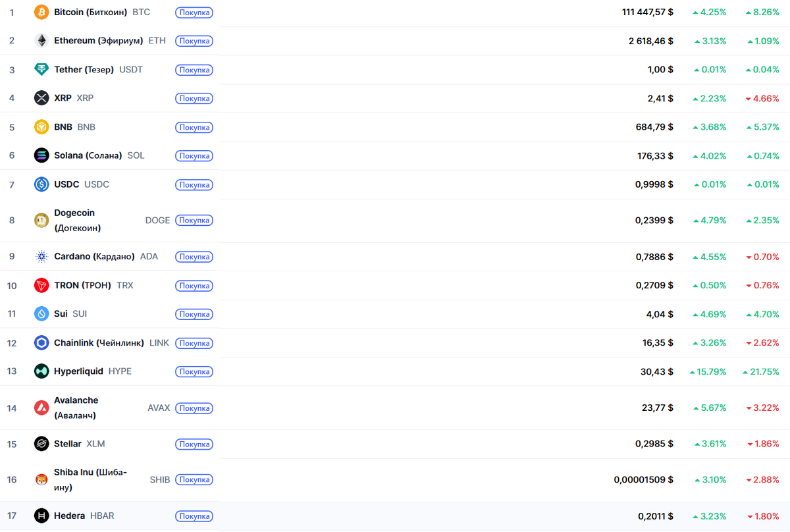Viewport: 790px width, 532px height.
Task: Click the USDC blue logo icon
Action: pyautogui.click(x=41, y=184)
